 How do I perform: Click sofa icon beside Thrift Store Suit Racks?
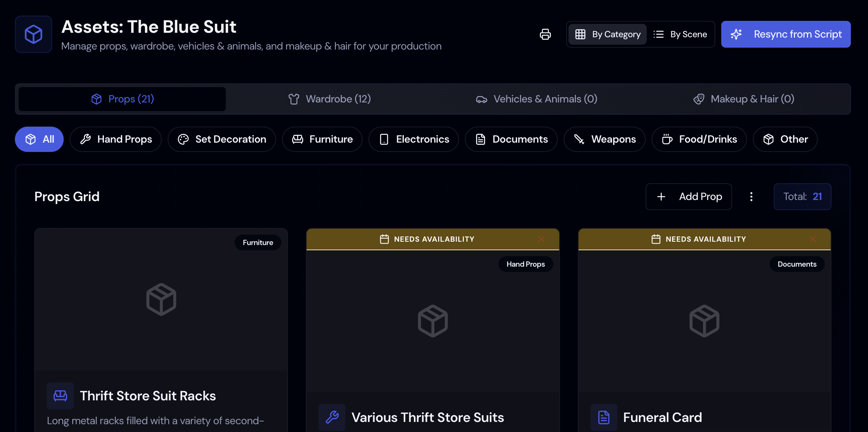pyautogui.click(x=60, y=396)
